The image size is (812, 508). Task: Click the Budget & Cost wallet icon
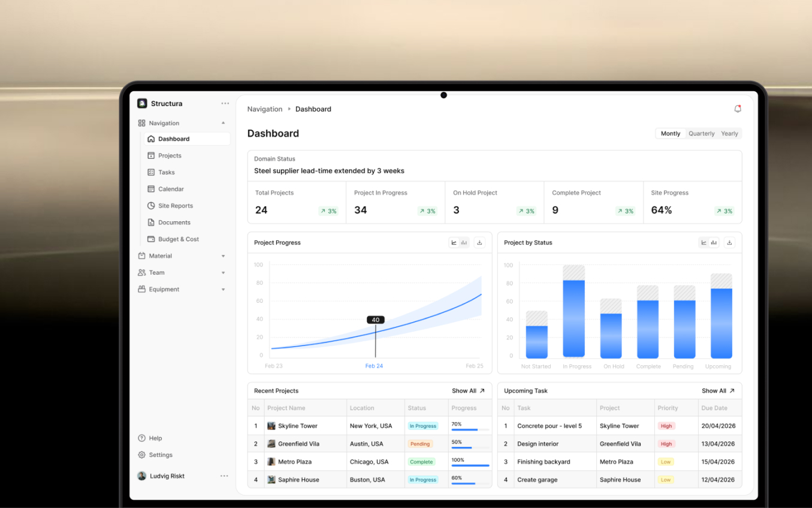151,239
